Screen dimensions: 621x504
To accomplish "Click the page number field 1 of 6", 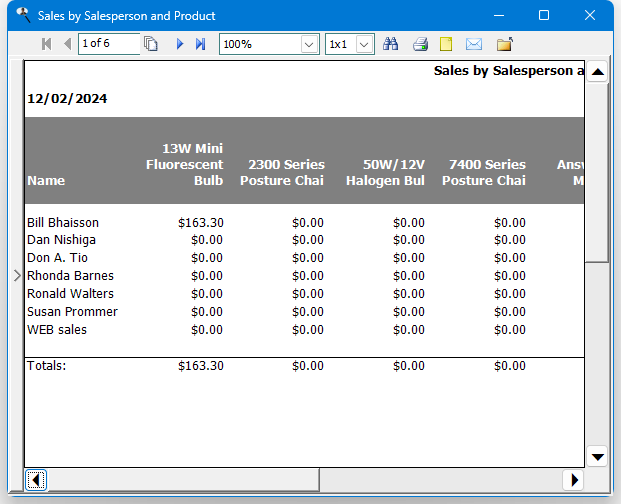I will pyautogui.click(x=109, y=44).
